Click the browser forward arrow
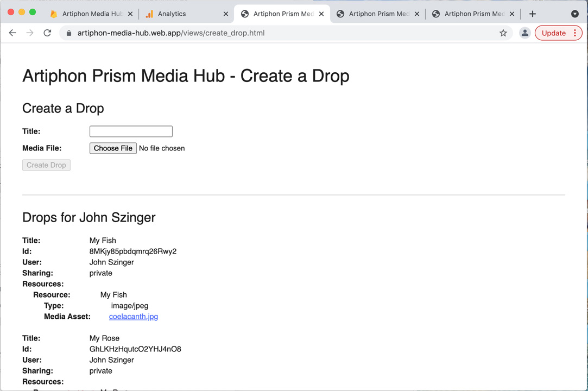 point(30,33)
